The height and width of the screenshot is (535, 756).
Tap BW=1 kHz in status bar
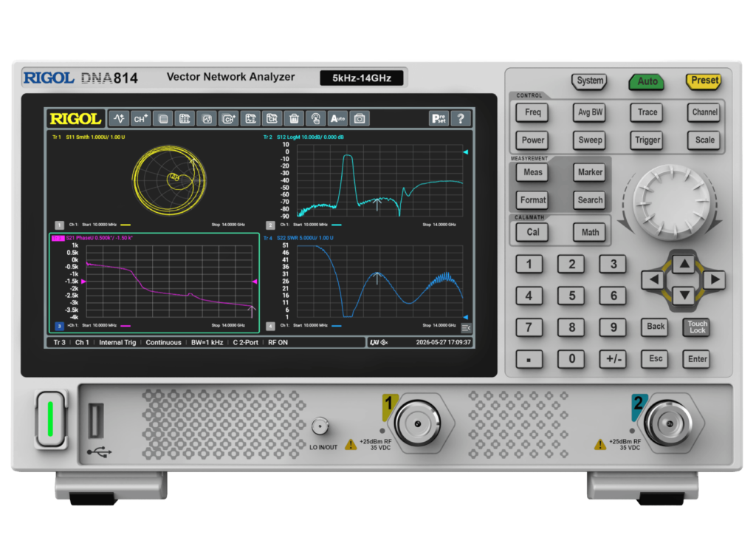207,343
